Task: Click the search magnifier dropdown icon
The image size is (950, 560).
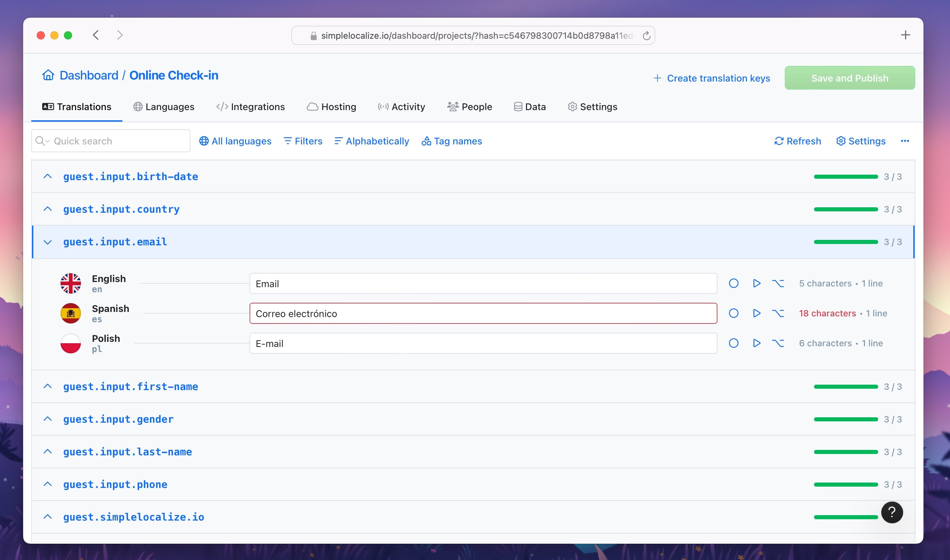Action: (42, 141)
